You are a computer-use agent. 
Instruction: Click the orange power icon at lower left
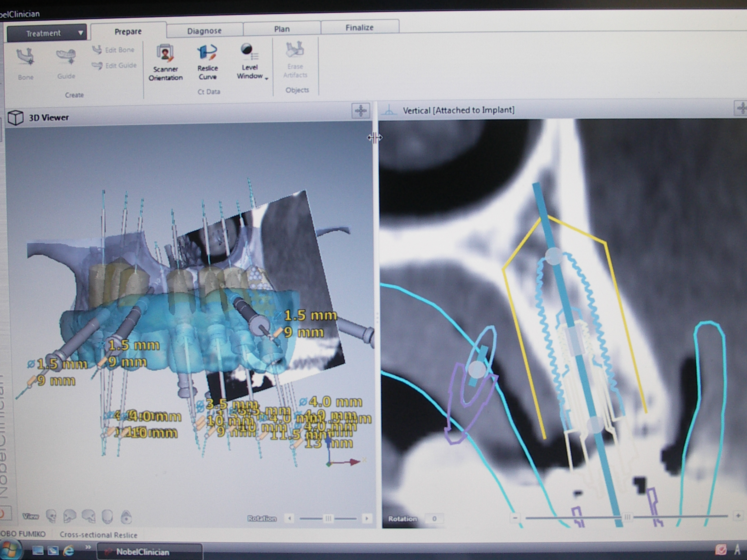3,513
